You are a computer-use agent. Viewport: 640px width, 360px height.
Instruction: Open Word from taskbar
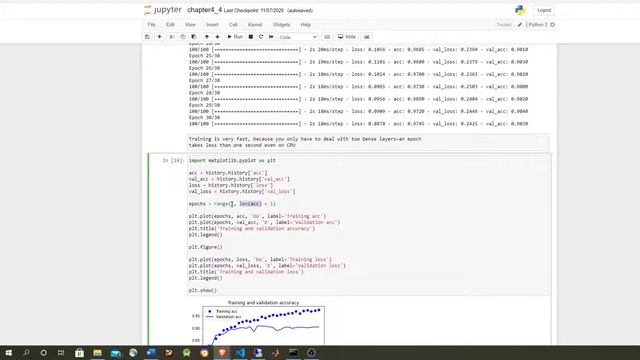151,353
